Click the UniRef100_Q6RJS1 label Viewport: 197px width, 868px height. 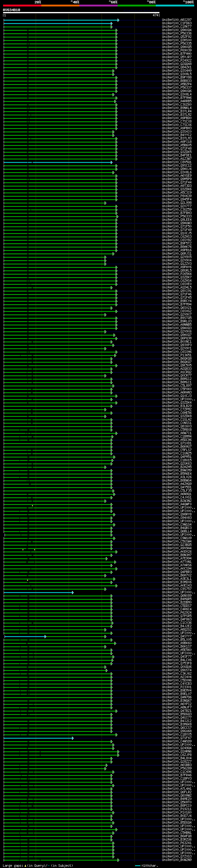click(x=177, y=254)
